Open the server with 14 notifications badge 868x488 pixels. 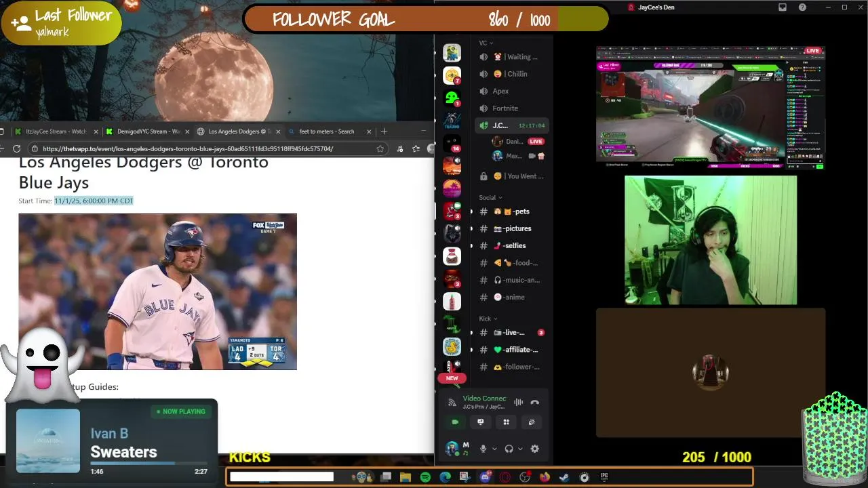tap(452, 144)
